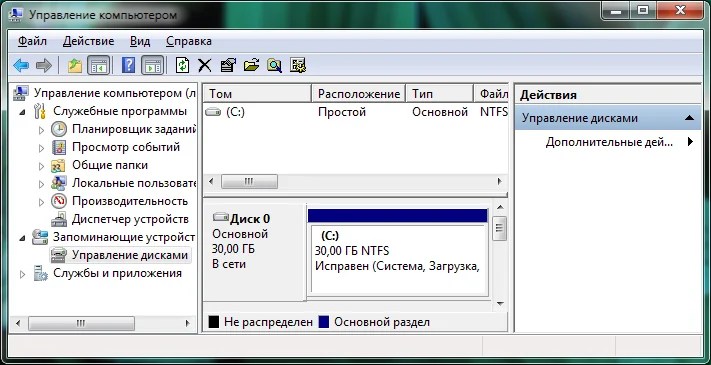Click the Forward arrow toolbar icon
Screen dimensions: 711x365
[44, 66]
